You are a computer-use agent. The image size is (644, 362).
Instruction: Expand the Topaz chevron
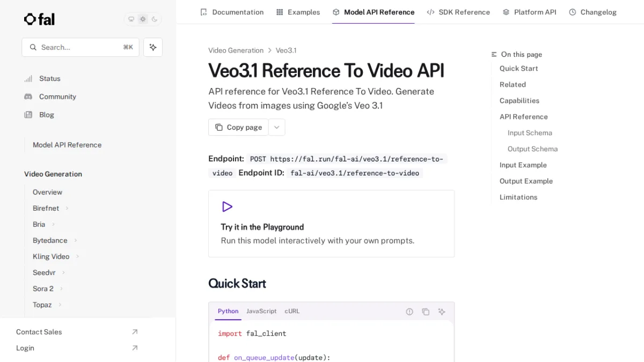click(60, 305)
